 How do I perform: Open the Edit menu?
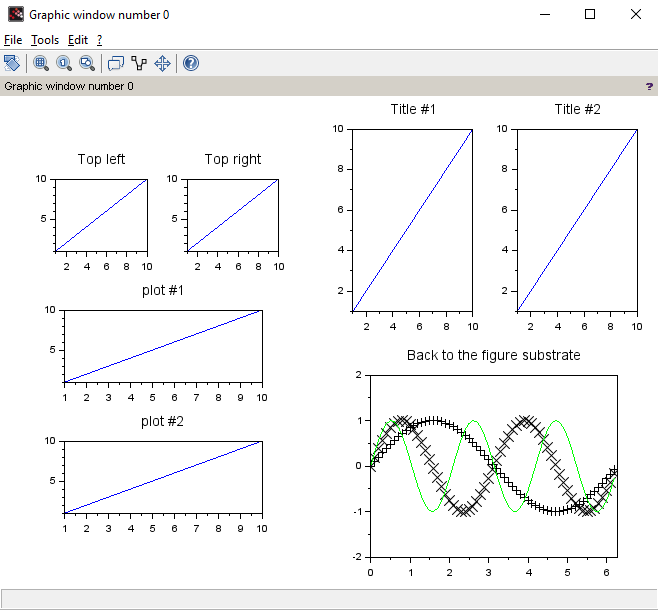[x=78, y=40]
